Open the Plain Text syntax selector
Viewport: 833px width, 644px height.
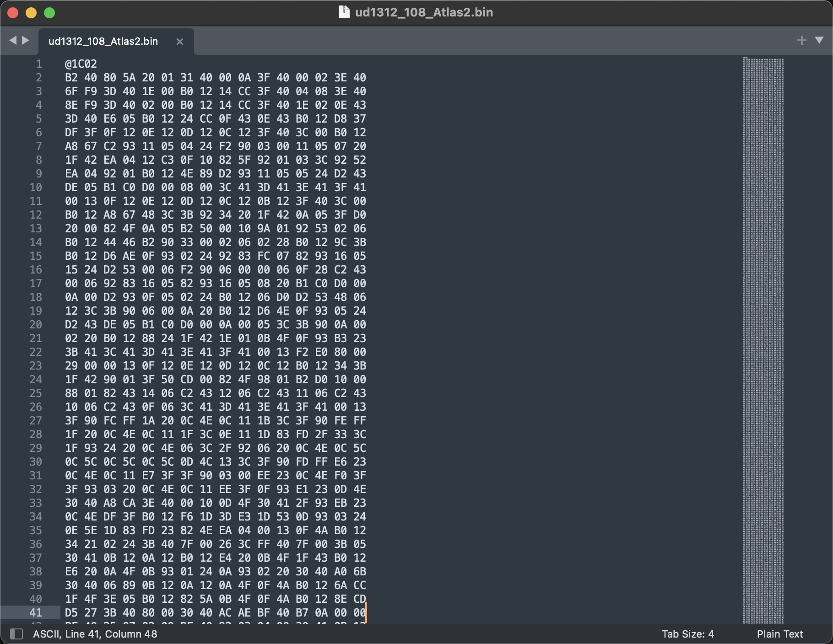point(780,634)
